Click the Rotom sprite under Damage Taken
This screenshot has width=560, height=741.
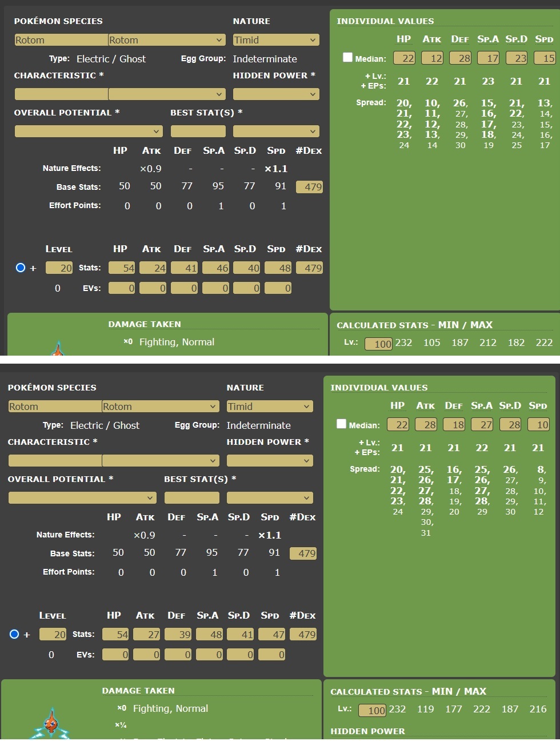point(52,723)
